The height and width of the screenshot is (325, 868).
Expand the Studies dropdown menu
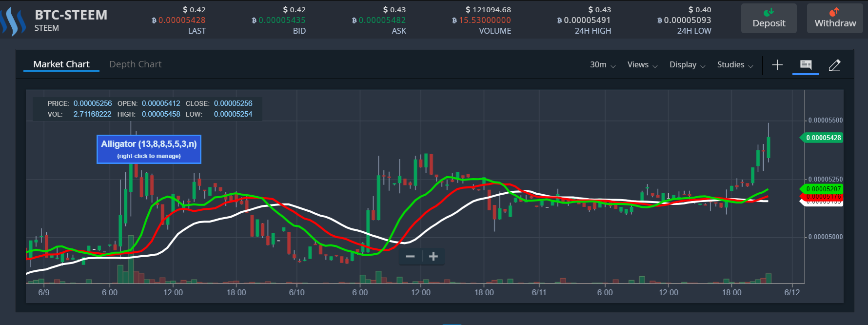click(735, 64)
